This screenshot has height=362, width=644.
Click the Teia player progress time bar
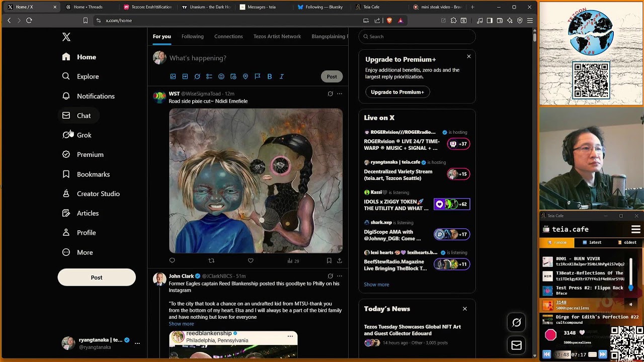(570, 354)
